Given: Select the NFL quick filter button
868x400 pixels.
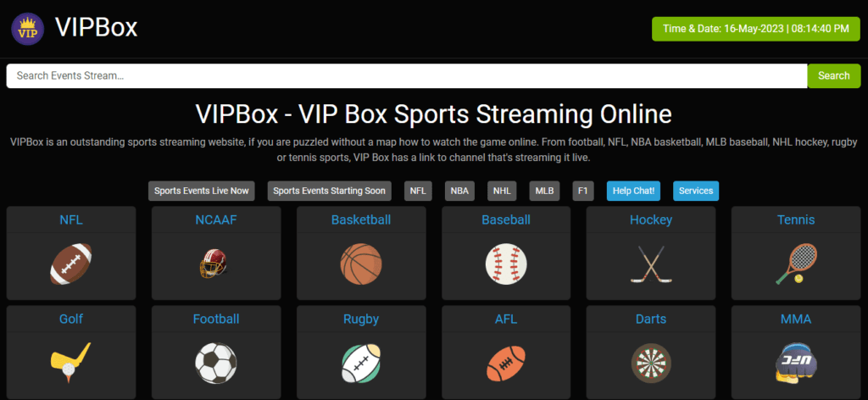Looking at the screenshot, I should pyautogui.click(x=418, y=191).
